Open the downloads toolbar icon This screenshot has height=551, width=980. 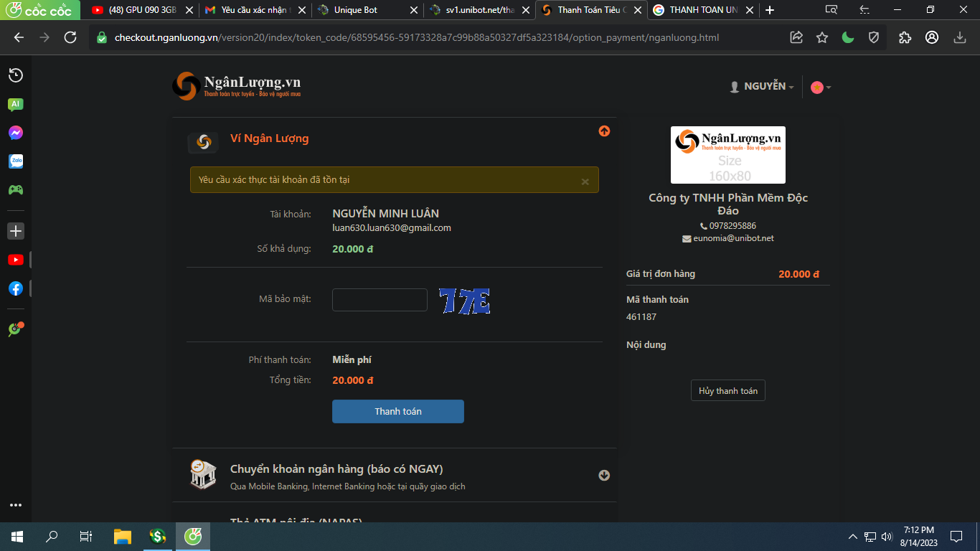[x=960, y=37]
